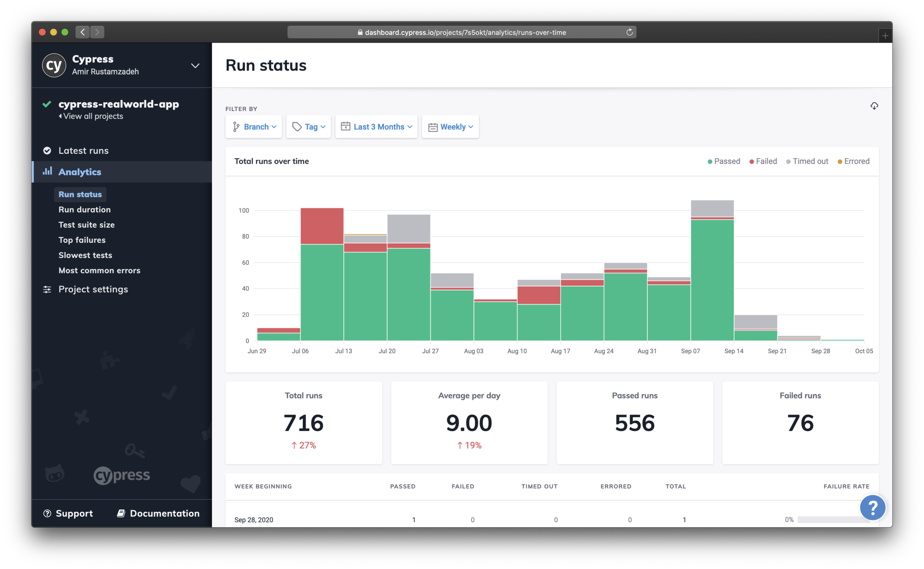924x569 pixels.
Task: Click the blue help question-mark bubble
Action: 872,507
